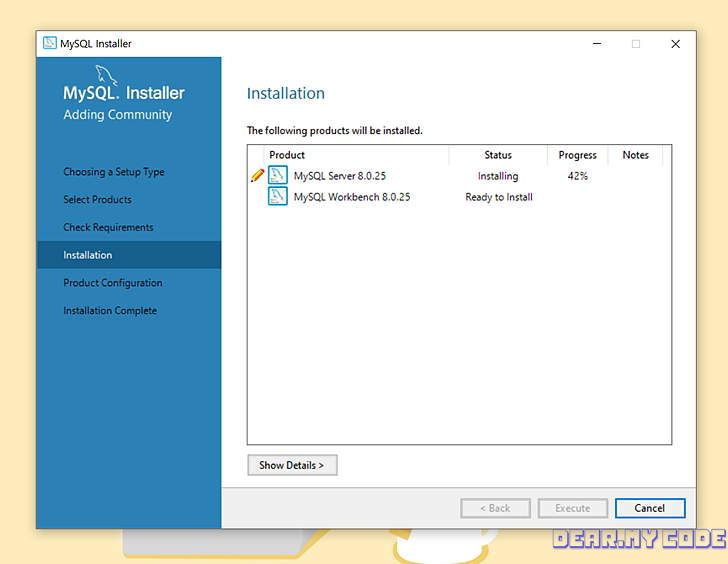Click the Installing status text
The width and height of the screenshot is (728, 564).
coord(498,176)
